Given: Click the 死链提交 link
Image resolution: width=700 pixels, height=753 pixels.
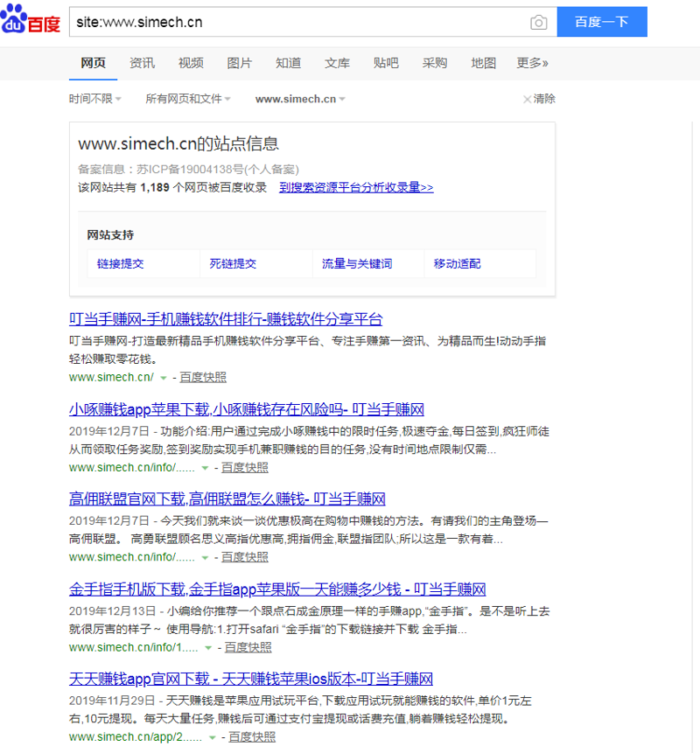Looking at the screenshot, I should [x=233, y=263].
